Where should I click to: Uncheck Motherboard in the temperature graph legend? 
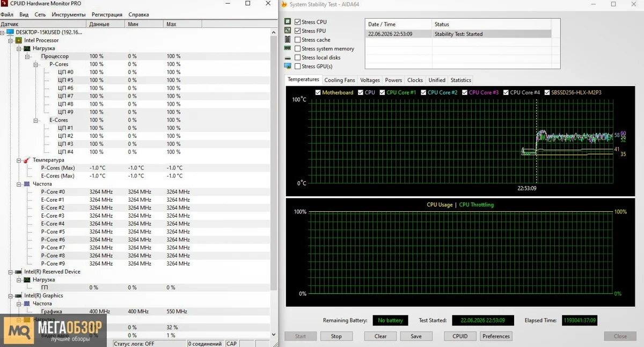coord(318,92)
